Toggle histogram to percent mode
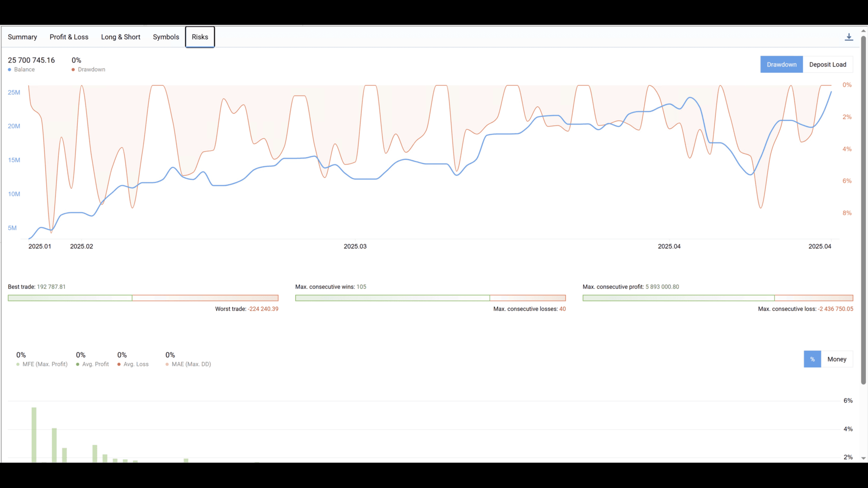Viewport: 868px width, 488px height. coord(812,359)
